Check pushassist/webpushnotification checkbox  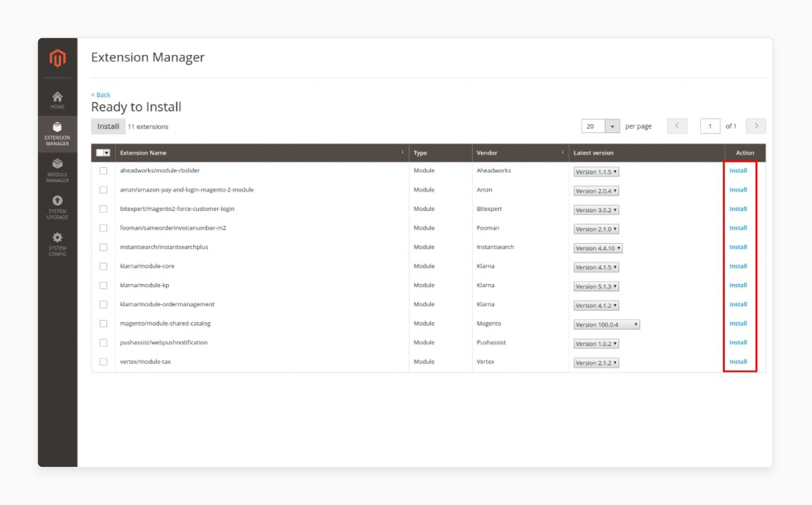tap(103, 342)
